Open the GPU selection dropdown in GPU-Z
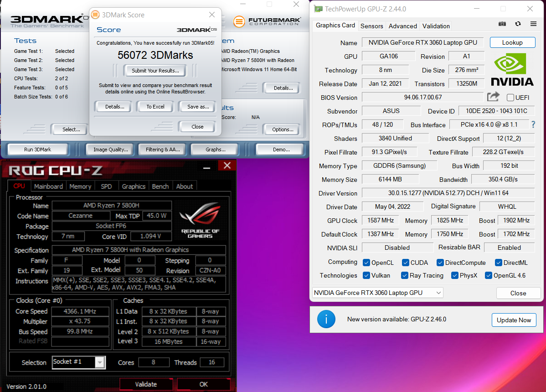 pyautogui.click(x=378, y=293)
